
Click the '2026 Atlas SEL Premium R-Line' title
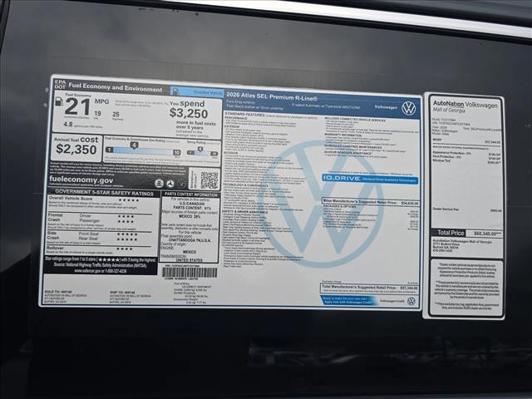(x=272, y=96)
